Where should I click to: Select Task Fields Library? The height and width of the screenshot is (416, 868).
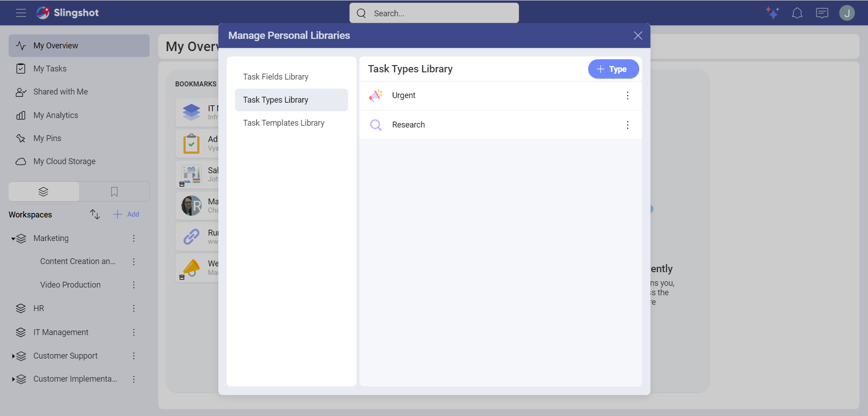pyautogui.click(x=292, y=77)
